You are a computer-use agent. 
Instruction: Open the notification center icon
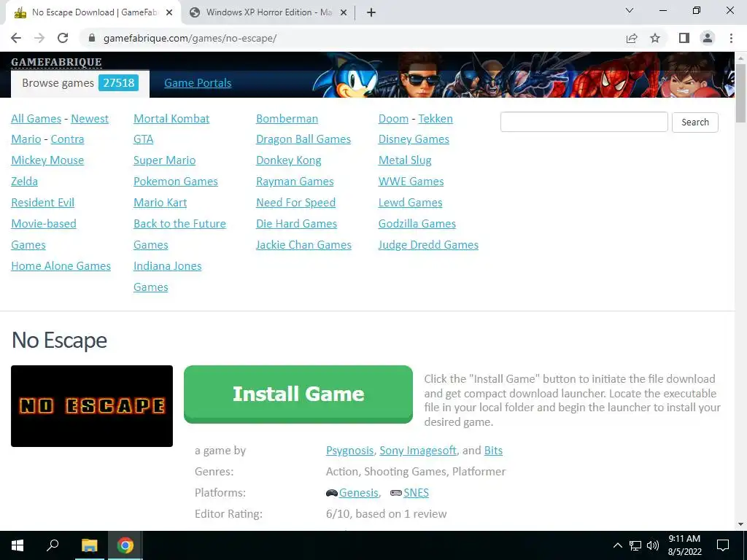(x=723, y=545)
